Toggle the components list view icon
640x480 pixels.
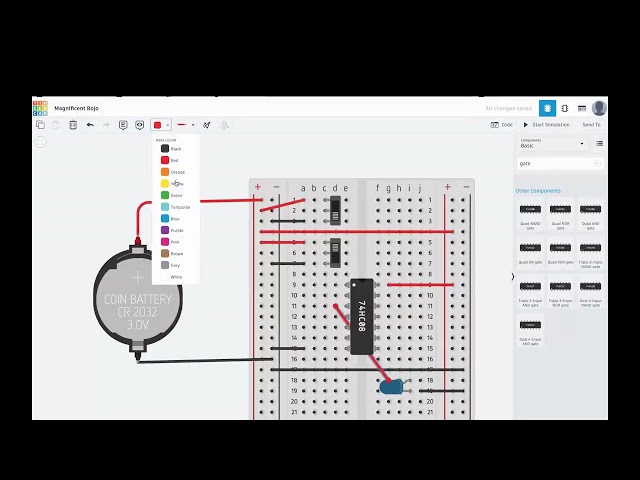click(x=599, y=143)
